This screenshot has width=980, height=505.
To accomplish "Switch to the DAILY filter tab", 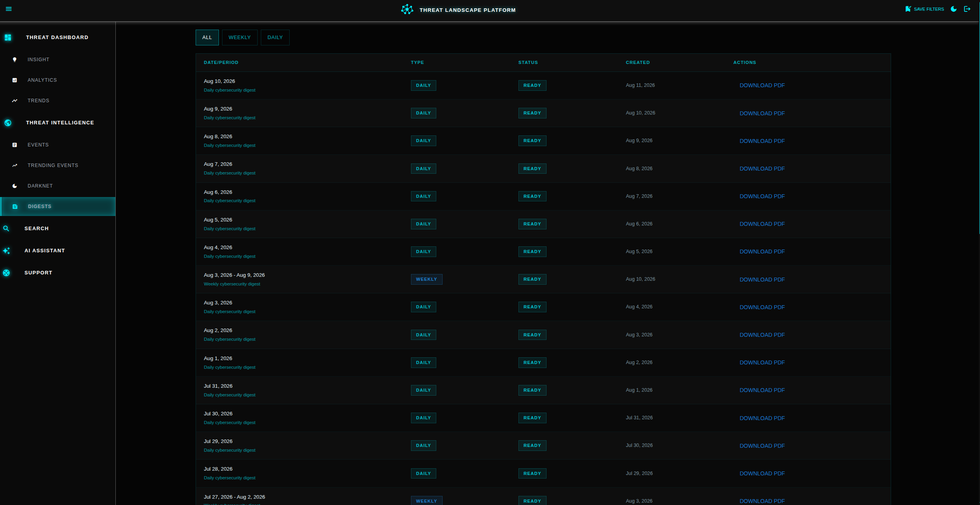I will tap(275, 38).
